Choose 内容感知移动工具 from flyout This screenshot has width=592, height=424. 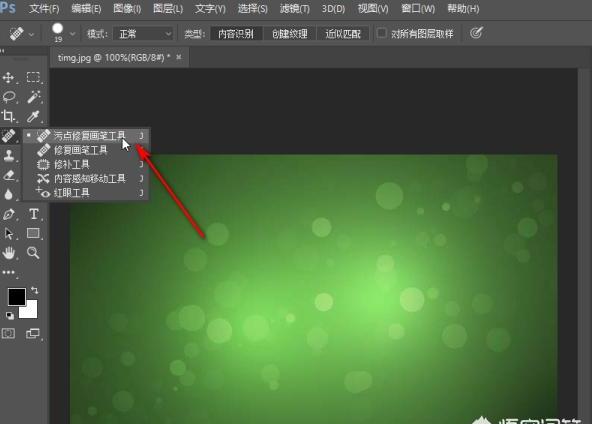click(x=86, y=179)
